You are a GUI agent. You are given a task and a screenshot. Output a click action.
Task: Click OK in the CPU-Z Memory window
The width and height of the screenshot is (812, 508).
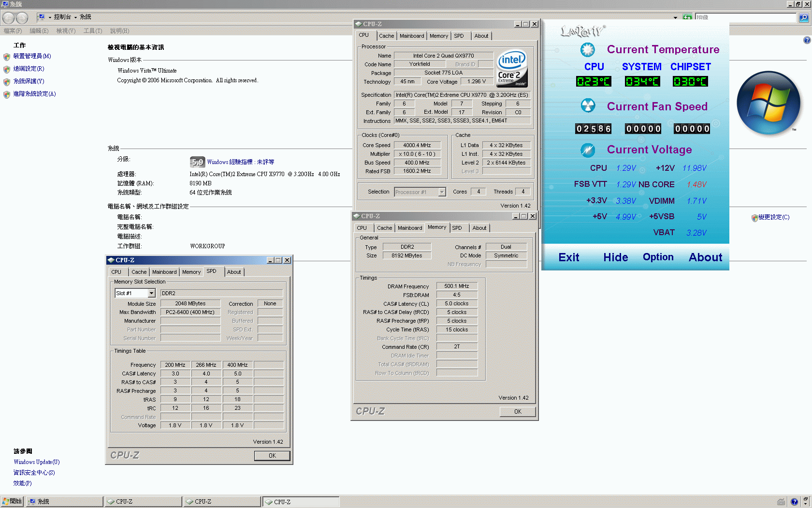pos(518,412)
